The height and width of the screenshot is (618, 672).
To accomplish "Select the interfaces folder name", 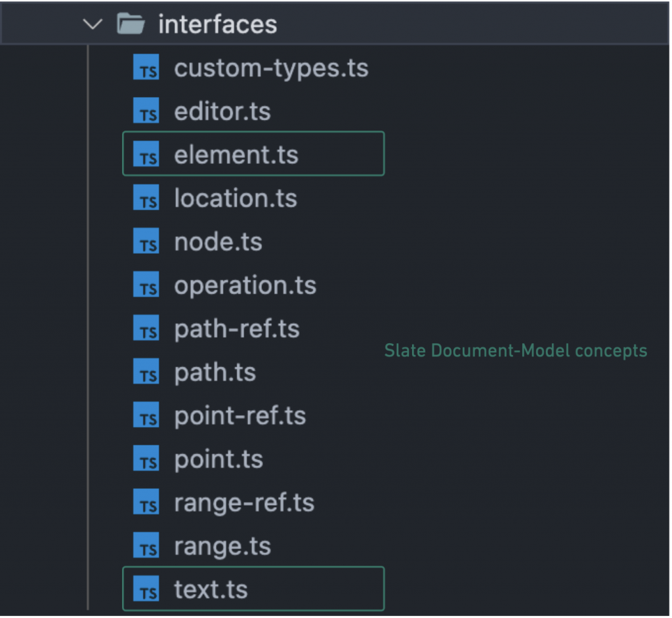I will coord(217,25).
